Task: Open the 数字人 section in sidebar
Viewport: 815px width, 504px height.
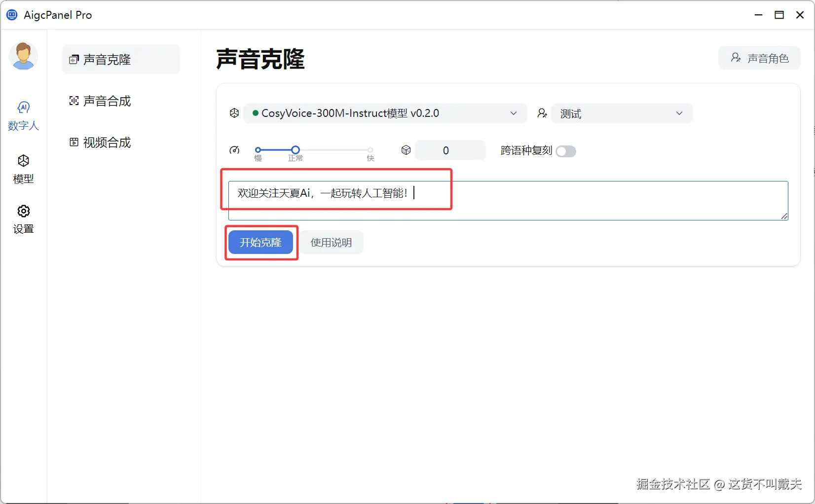Action: 23,116
